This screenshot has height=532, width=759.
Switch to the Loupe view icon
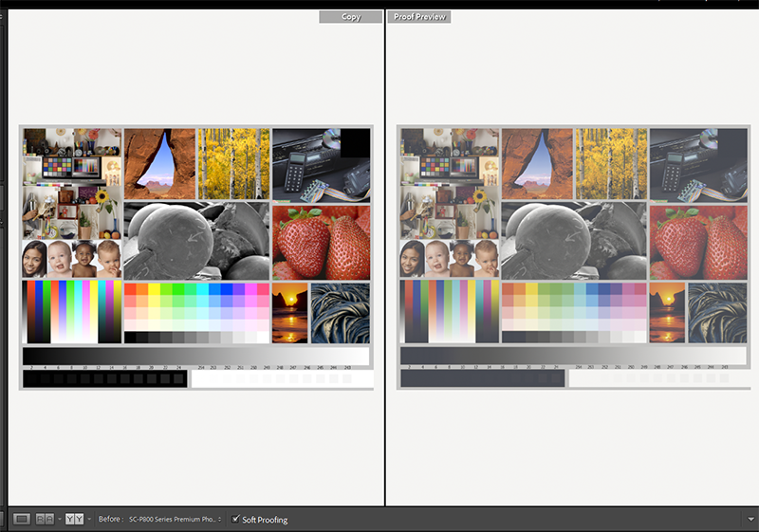tap(22, 519)
